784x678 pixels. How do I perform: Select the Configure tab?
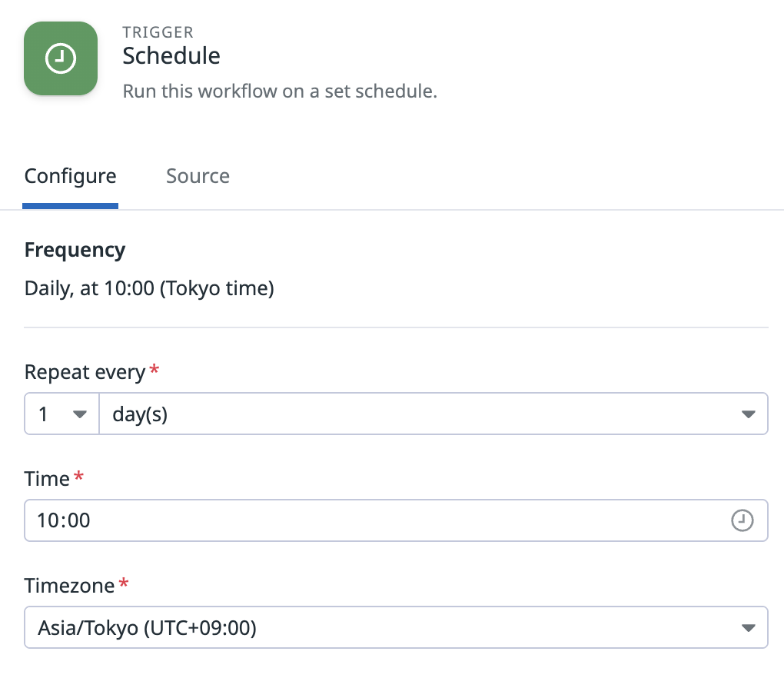click(71, 176)
